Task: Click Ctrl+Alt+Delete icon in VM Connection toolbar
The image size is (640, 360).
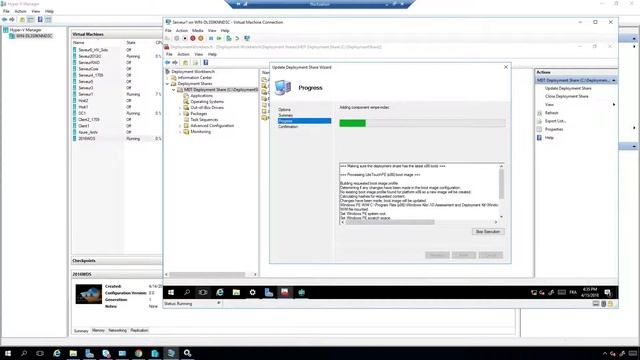Action: 168,38
